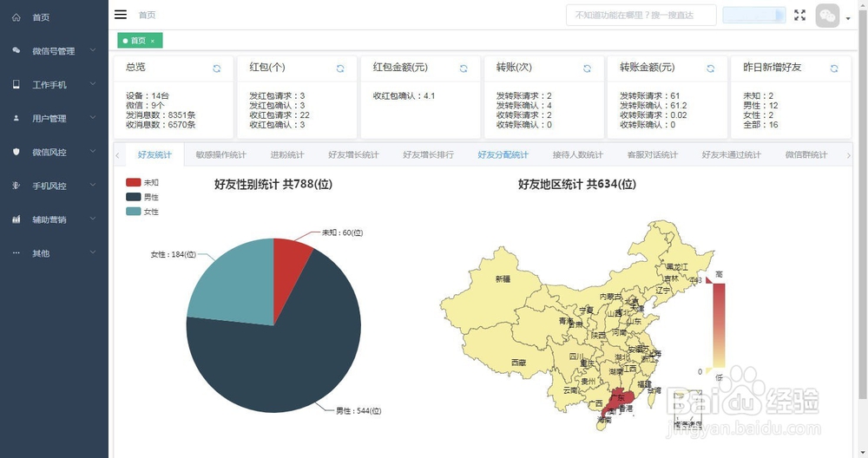This screenshot has width=868, height=458.
Task: Expand the 手机风控 sidebar menu
Action: click(x=93, y=186)
